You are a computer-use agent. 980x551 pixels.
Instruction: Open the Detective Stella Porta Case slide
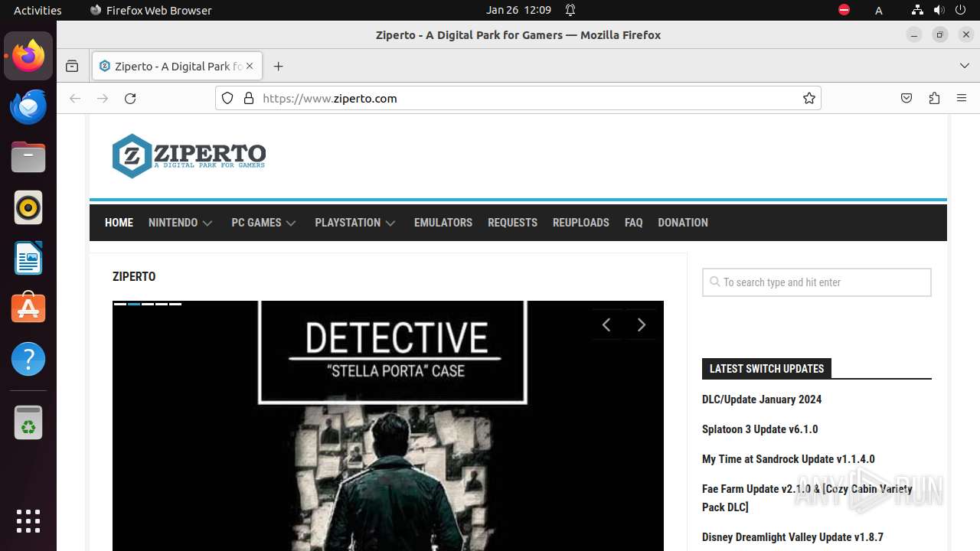click(x=388, y=425)
